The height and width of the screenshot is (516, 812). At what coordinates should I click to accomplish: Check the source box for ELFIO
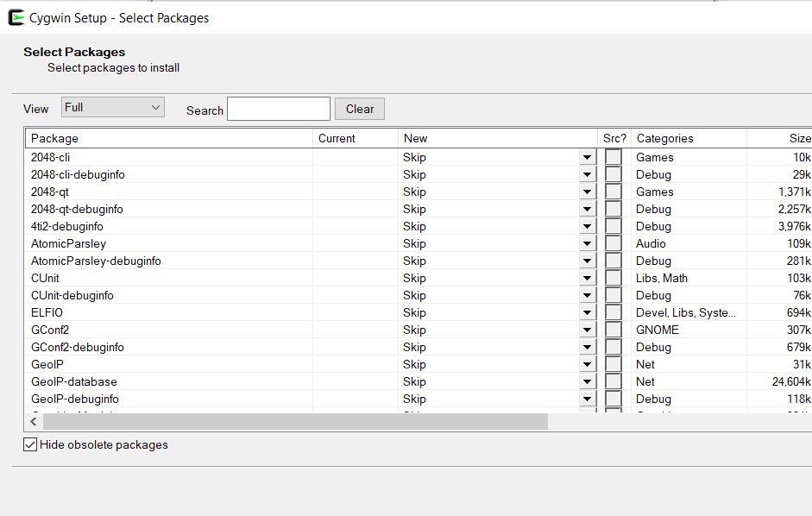coord(614,312)
